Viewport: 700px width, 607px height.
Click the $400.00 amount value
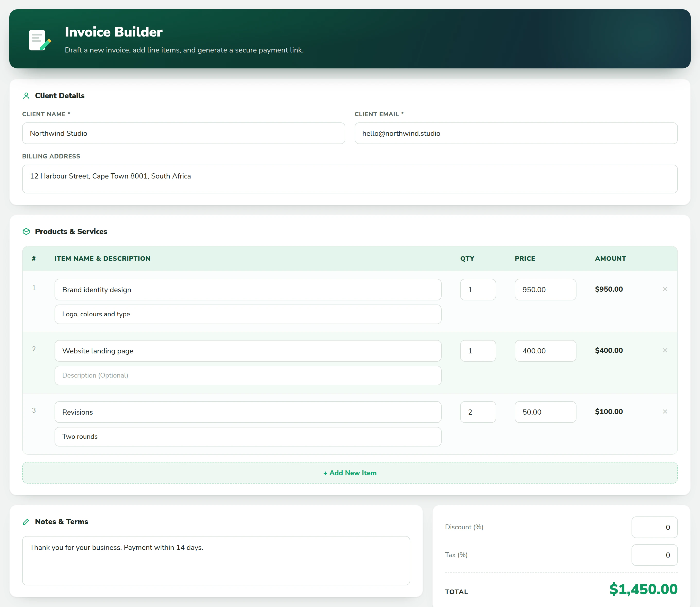[609, 351]
